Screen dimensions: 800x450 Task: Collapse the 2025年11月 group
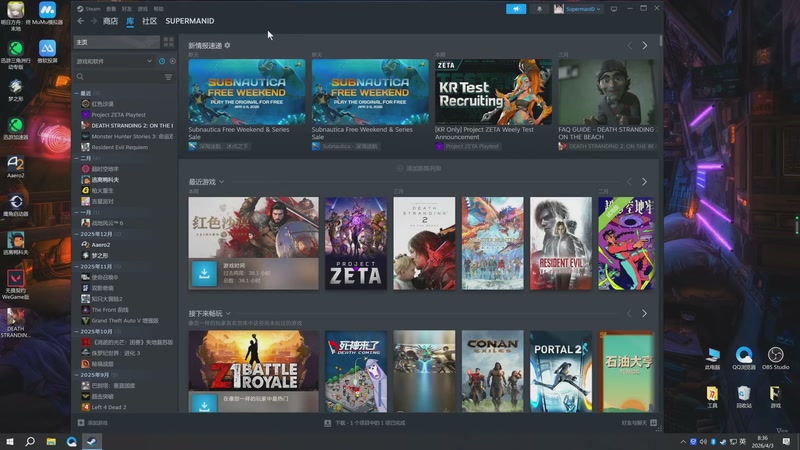pos(77,266)
